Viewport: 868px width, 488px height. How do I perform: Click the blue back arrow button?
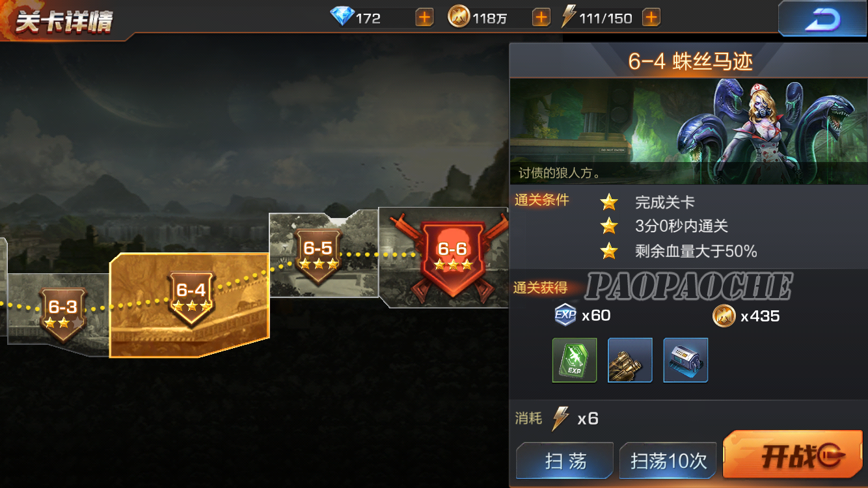pyautogui.click(x=822, y=19)
